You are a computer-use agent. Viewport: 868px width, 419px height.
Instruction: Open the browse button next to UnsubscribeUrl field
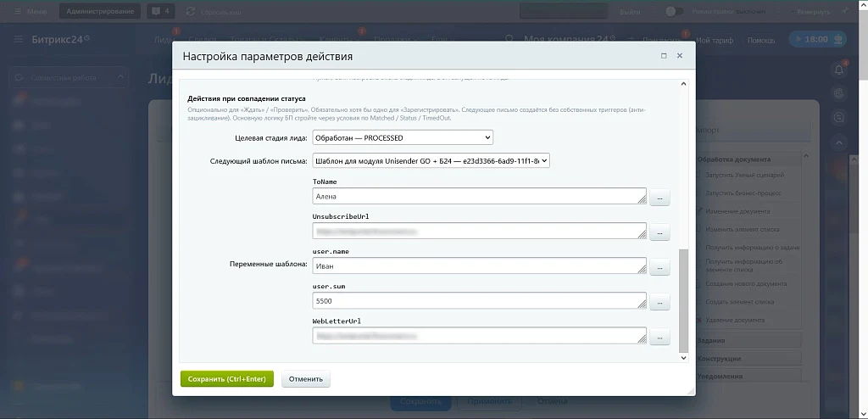659,232
